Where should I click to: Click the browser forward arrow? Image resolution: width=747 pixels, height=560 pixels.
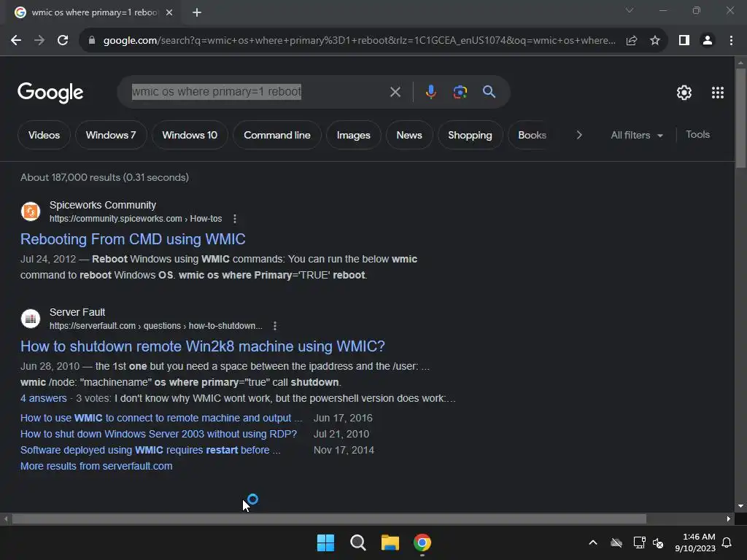(39, 41)
